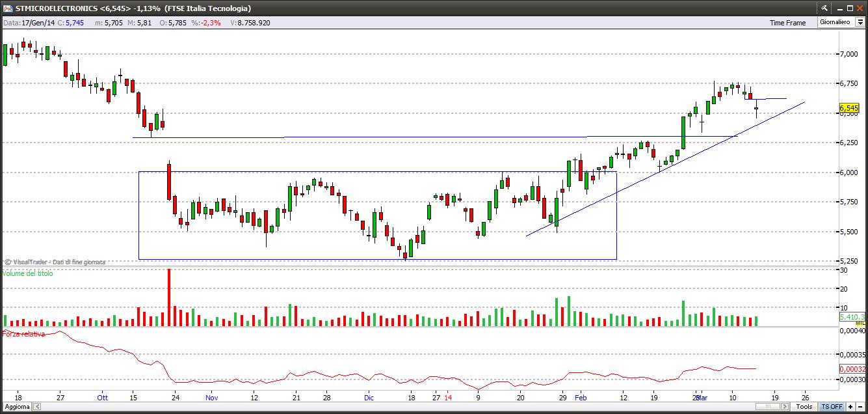Click the Nov date axis label
This screenshot has width=868, height=414.
[211, 397]
